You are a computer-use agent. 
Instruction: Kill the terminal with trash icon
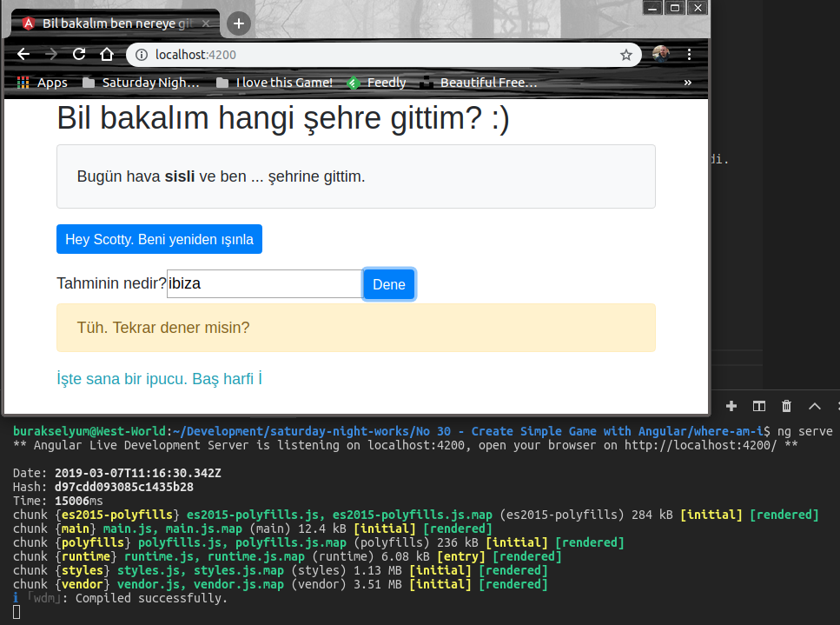pyautogui.click(x=786, y=406)
